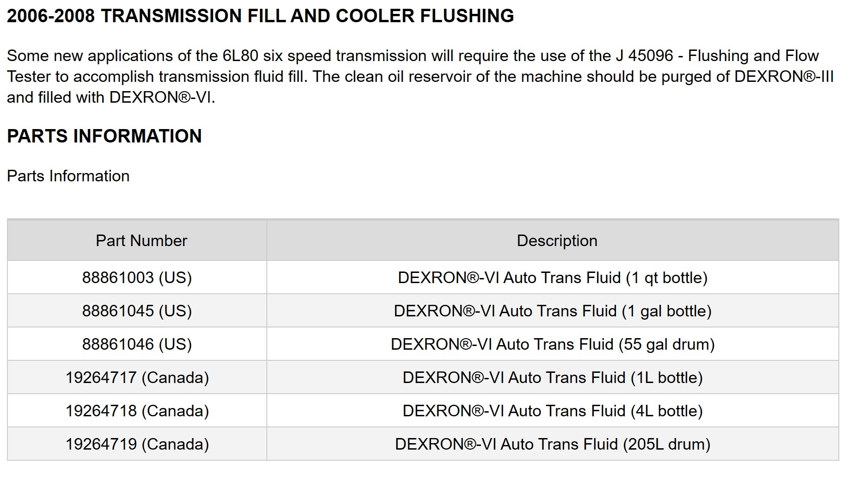The height and width of the screenshot is (482, 868).
Task: Select the 1 gal bottle description cell
Action: pos(553,311)
